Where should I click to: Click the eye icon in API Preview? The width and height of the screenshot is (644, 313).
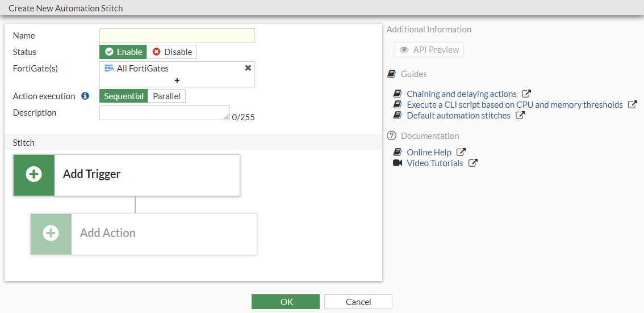click(404, 50)
